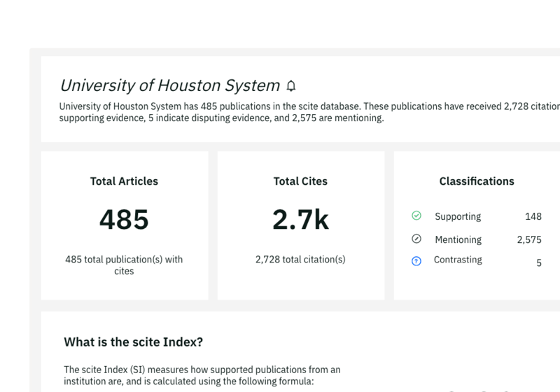Screen dimensions: 560x392
Task: Click the What is the scite Index? heading
Action: click(134, 342)
